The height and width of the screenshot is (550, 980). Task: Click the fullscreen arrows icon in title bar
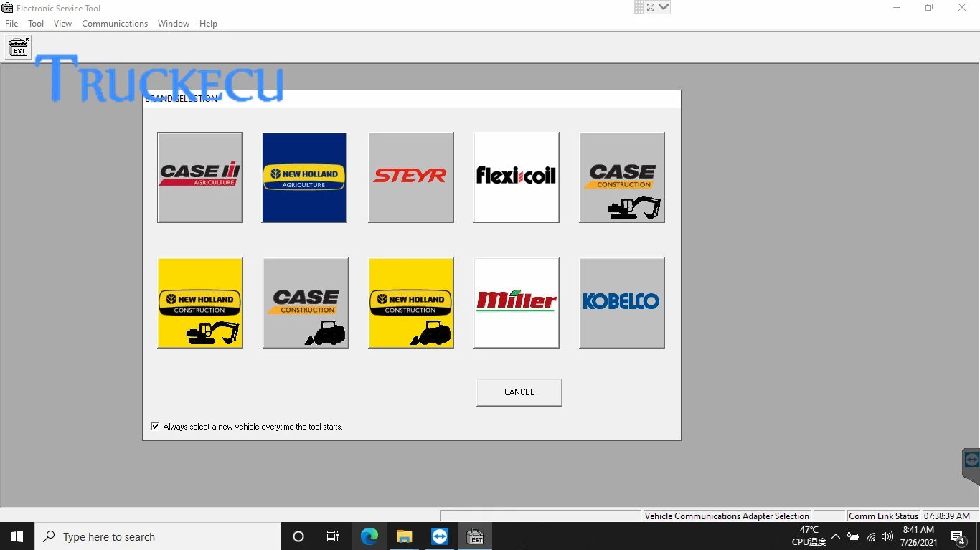coord(651,7)
